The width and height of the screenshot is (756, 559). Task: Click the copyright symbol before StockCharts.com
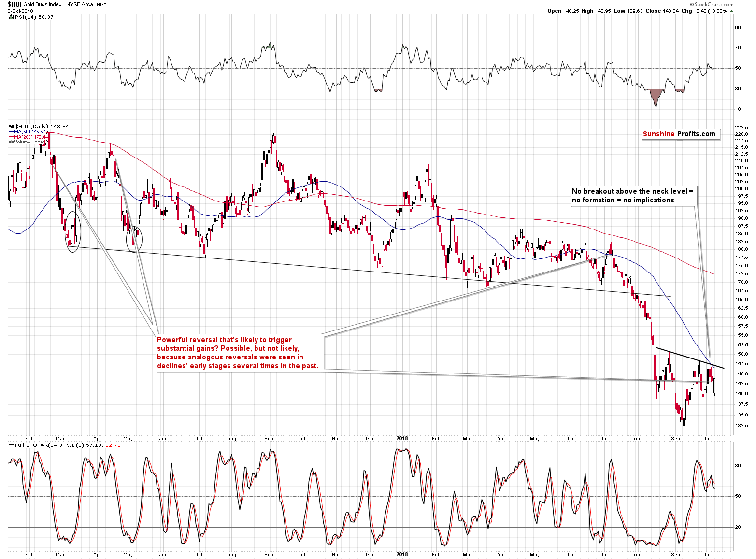pyautogui.click(x=692, y=5)
